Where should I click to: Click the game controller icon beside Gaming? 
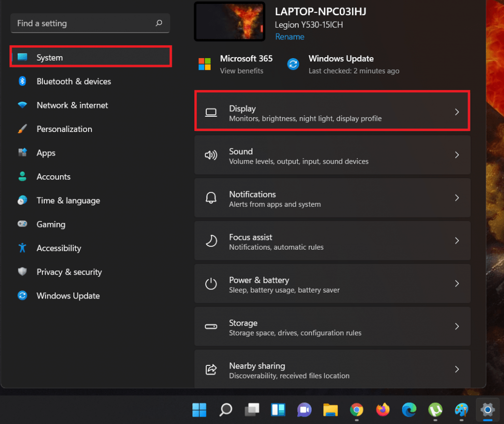22,224
